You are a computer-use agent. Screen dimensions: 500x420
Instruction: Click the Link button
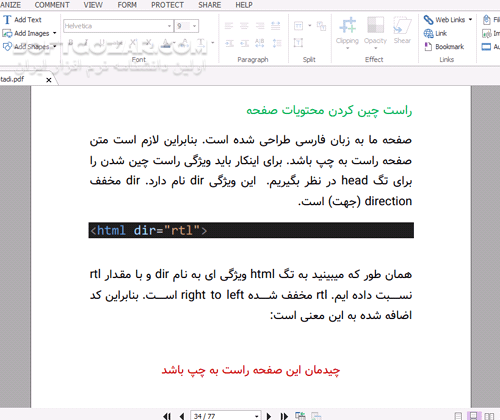point(435,33)
